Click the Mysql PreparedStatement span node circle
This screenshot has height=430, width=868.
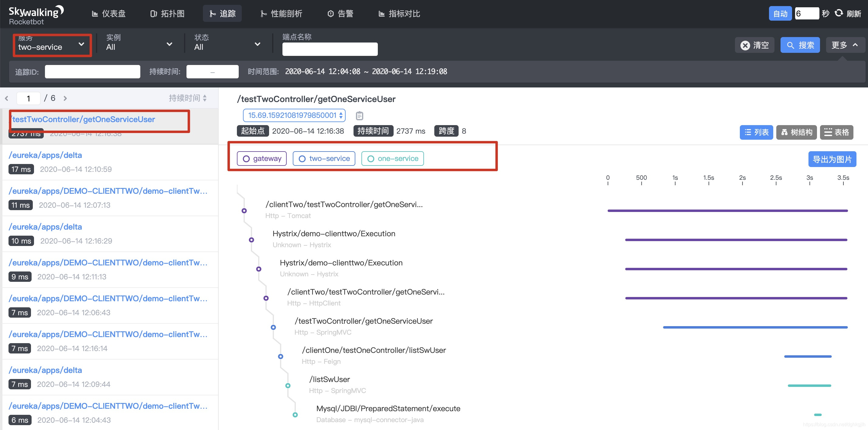pos(295,415)
